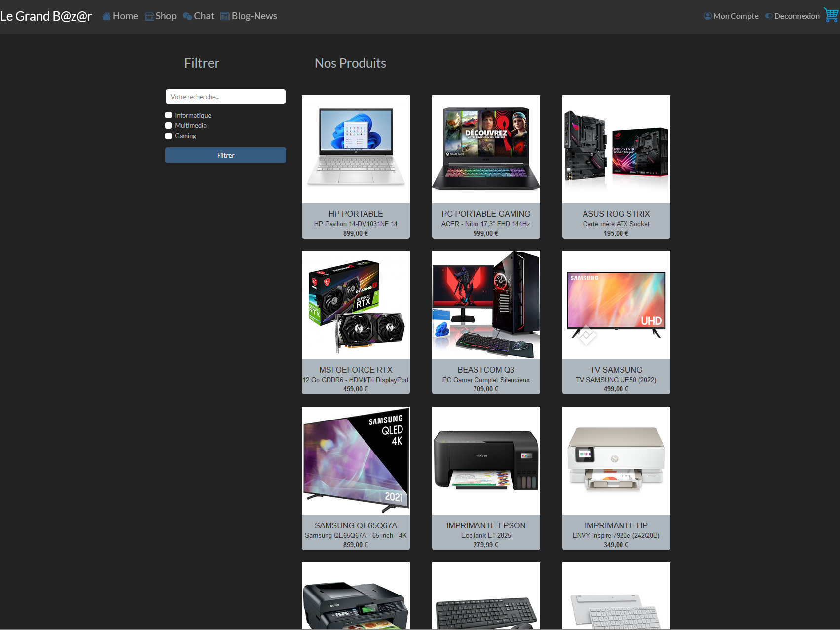
Task: Click the 709,00 € price
Action: (486, 389)
